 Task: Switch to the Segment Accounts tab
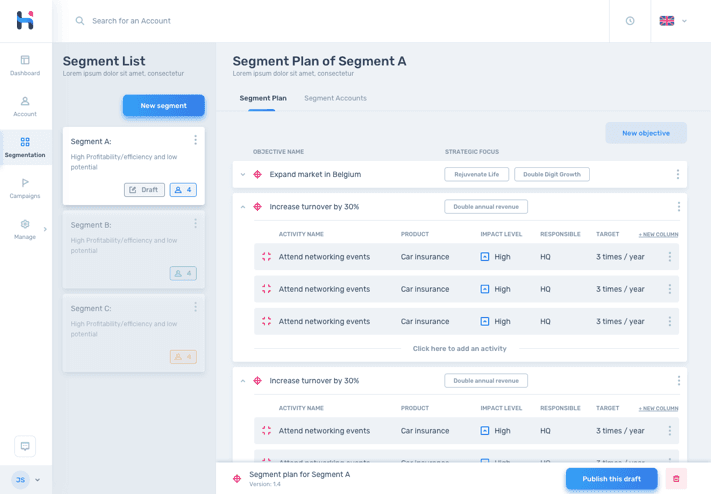(x=336, y=98)
